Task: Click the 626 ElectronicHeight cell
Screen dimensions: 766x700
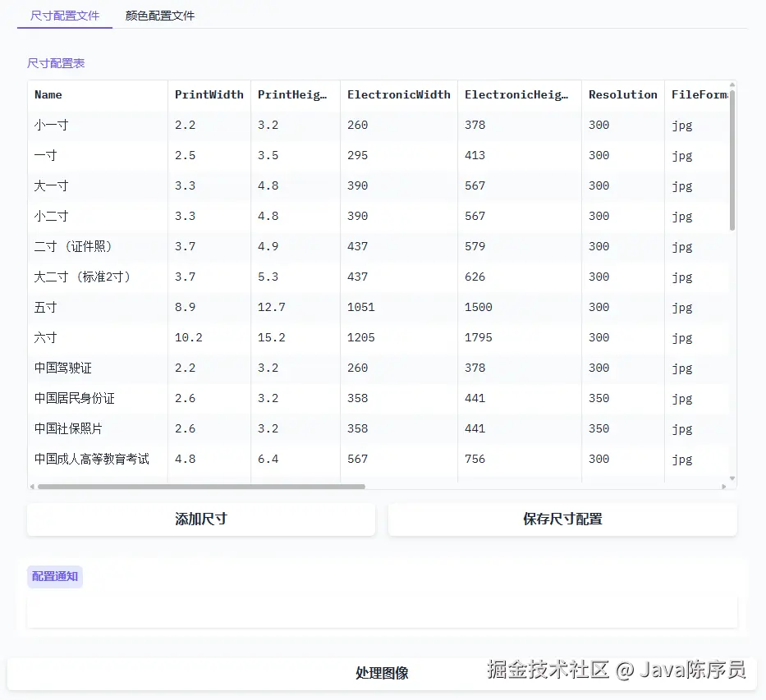Action: point(520,277)
